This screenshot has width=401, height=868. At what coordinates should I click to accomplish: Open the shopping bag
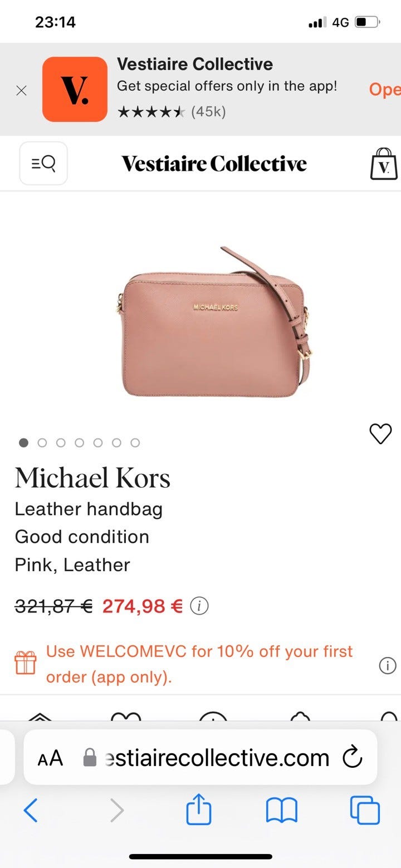click(384, 164)
